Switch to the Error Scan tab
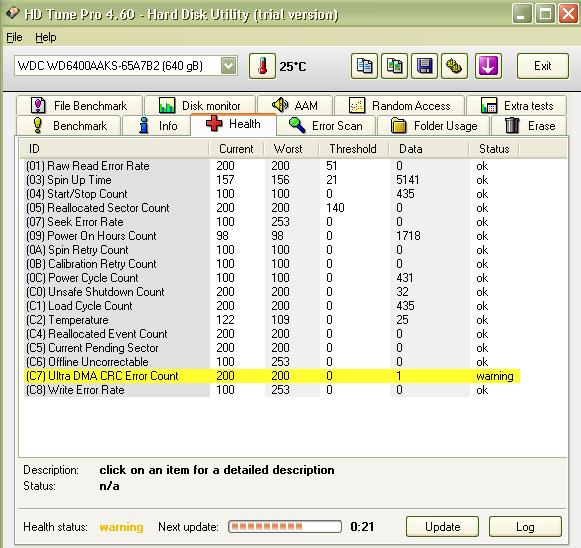Screen dimensions: 581x548 click(x=326, y=126)
